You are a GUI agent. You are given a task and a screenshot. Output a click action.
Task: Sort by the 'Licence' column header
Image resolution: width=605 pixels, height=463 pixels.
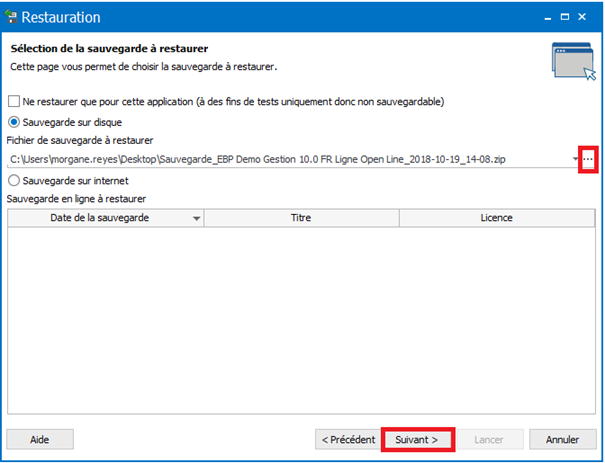[497, 218]
